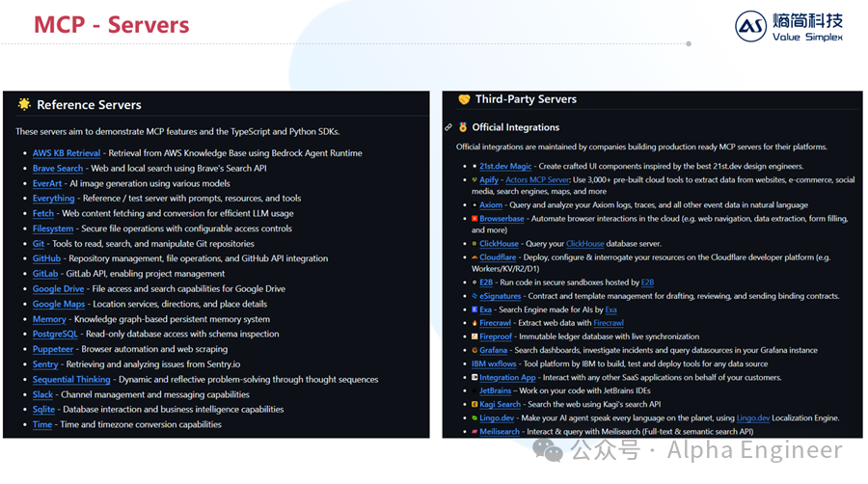Open the Actors MCP Server link
The width and height of the screenshot is (868, 484).
pos(537,180)
